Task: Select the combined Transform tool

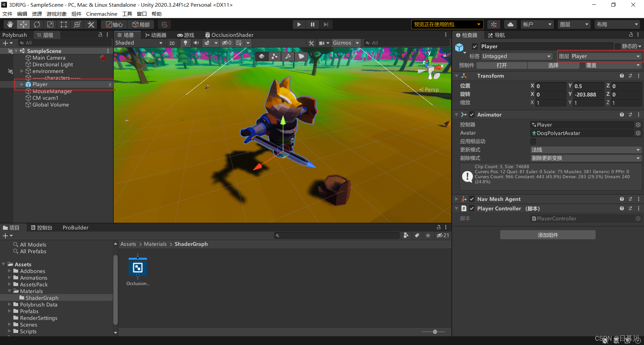Action: (77, 24)
